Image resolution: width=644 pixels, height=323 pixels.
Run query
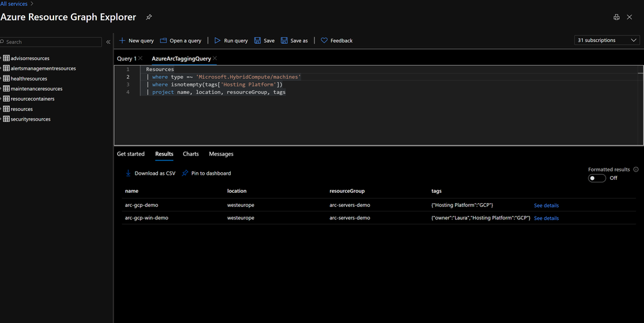click(x=231, y=41)
